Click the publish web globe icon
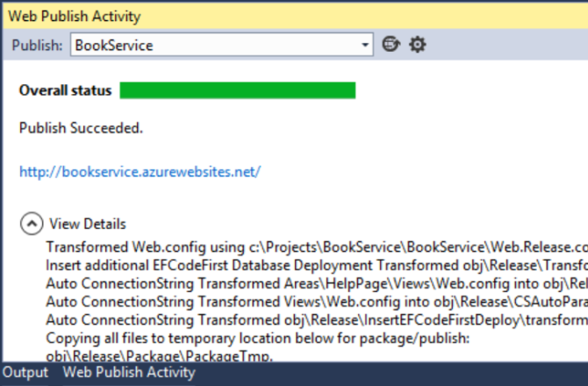 pos(391,44)
